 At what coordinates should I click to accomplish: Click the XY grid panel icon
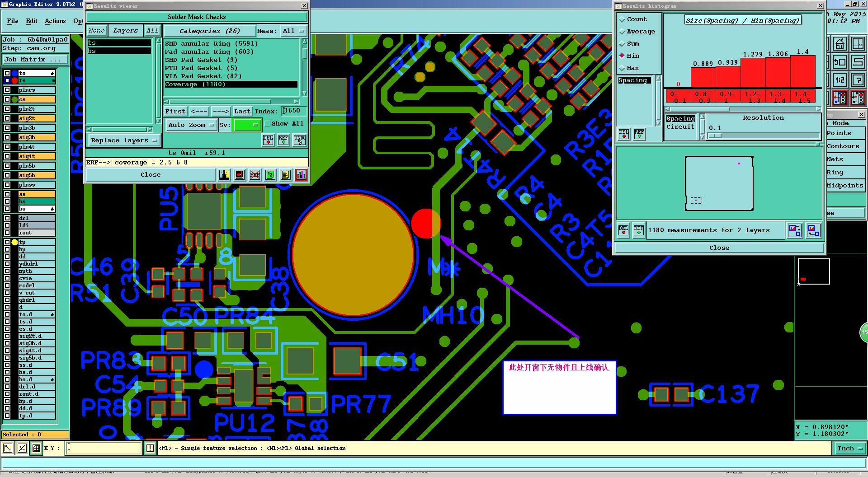(x=858, y=44)
